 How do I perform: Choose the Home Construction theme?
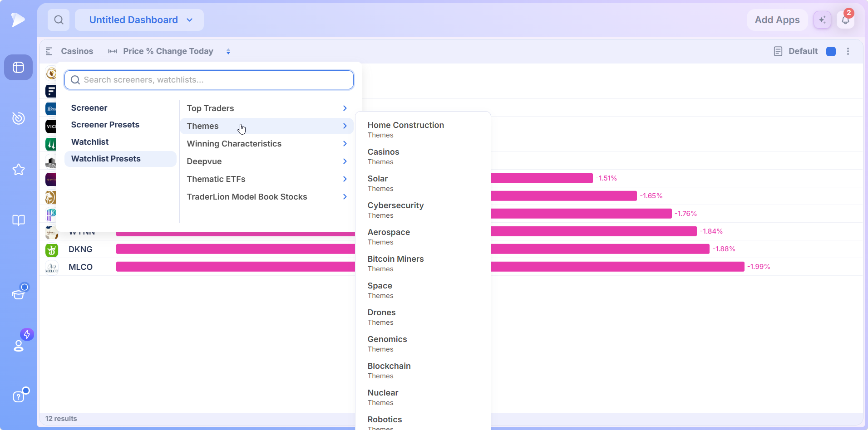[x=423, y=130]
